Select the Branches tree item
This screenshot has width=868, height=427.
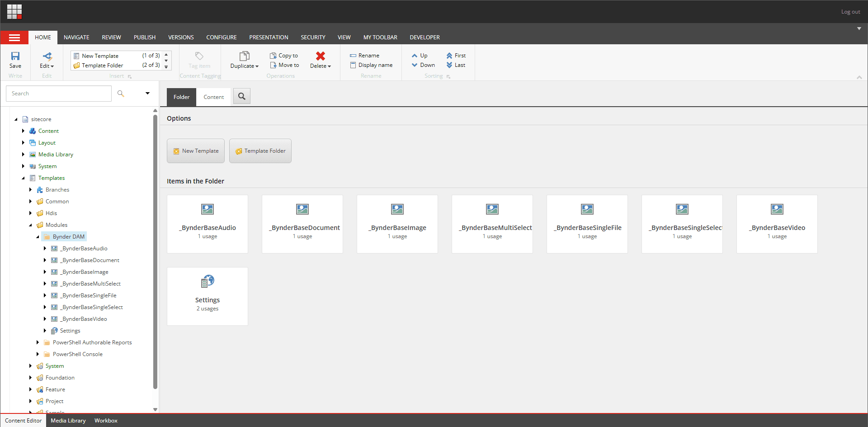tap(57, 190)
